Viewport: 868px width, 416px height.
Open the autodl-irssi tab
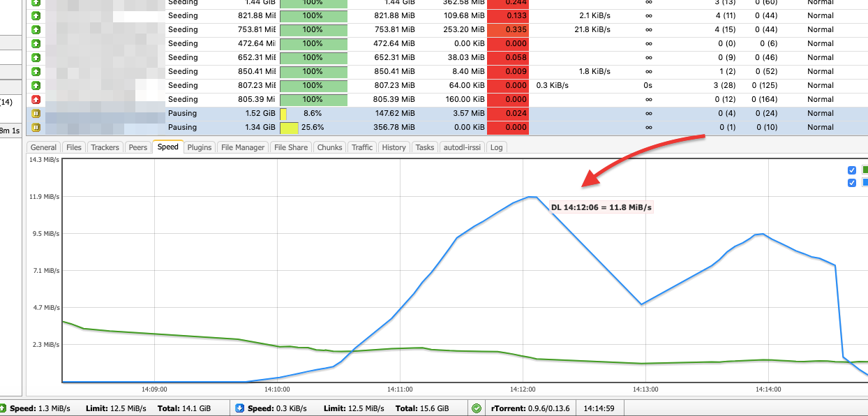[462, 147]
